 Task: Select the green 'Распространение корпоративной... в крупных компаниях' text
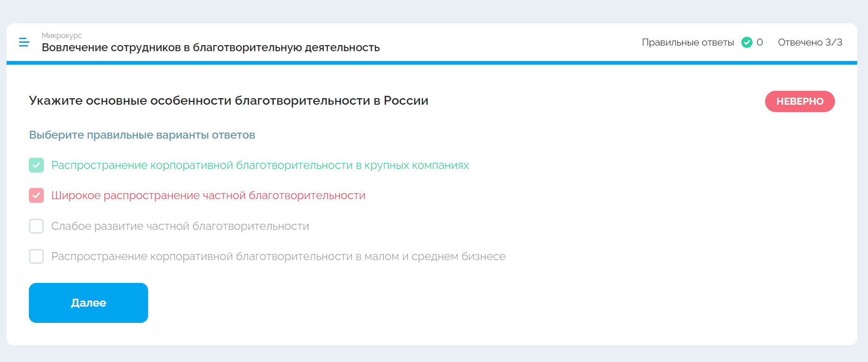[x=260, y=165]
